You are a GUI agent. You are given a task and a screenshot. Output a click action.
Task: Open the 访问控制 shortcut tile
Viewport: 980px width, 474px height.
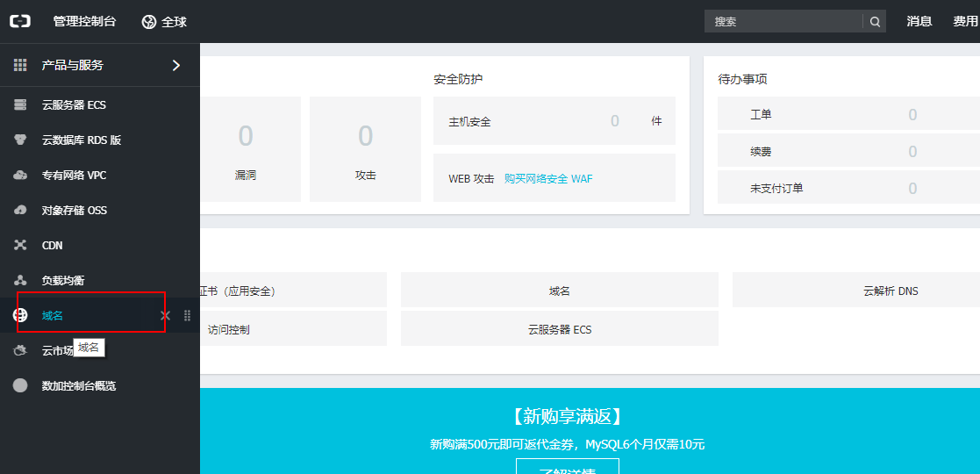tap(293, 329)
